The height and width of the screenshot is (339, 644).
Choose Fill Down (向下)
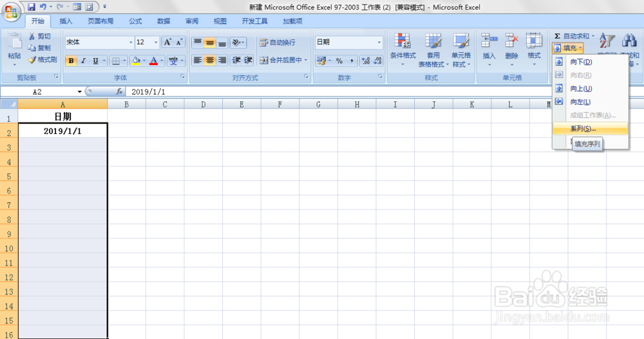590,62
